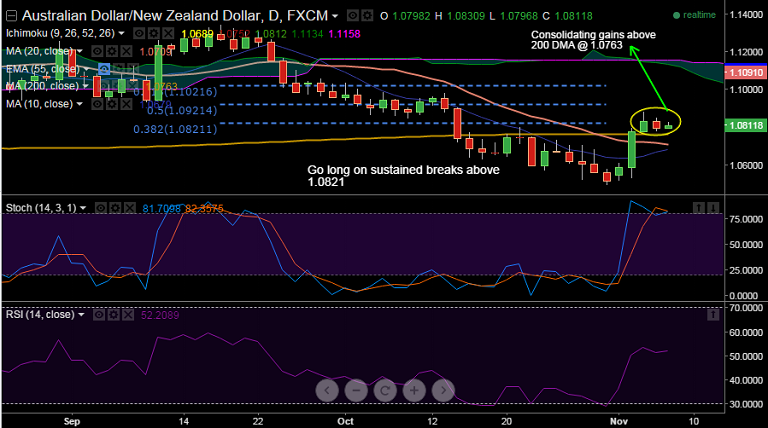Click the Nov date on the time axis
The image size is (768, 428).
(x=619, y=421)
